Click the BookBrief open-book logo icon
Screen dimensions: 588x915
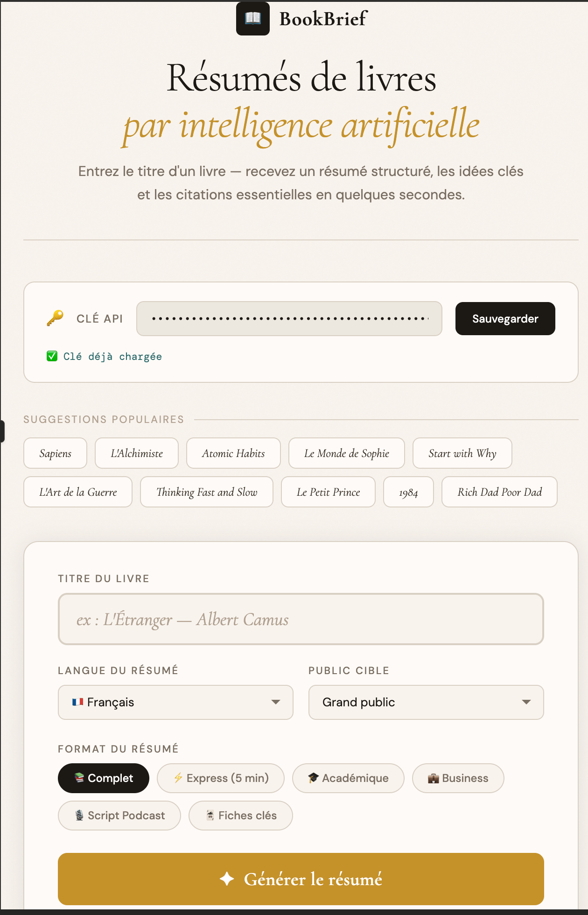pos(252,19)
